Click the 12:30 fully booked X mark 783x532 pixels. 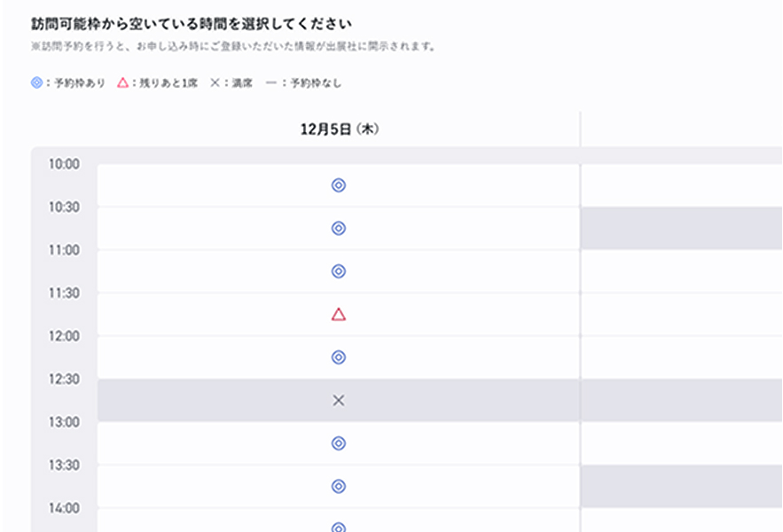[338, 401]
